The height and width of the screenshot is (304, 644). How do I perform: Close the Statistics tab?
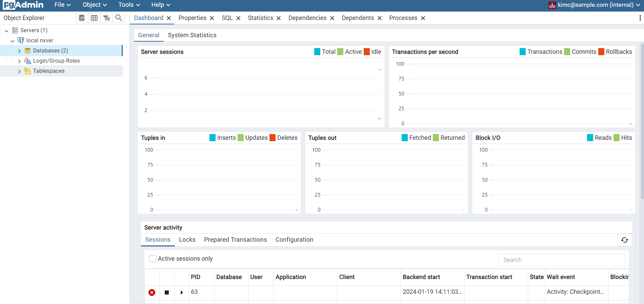pyautogui.click(x=279, y=18)
